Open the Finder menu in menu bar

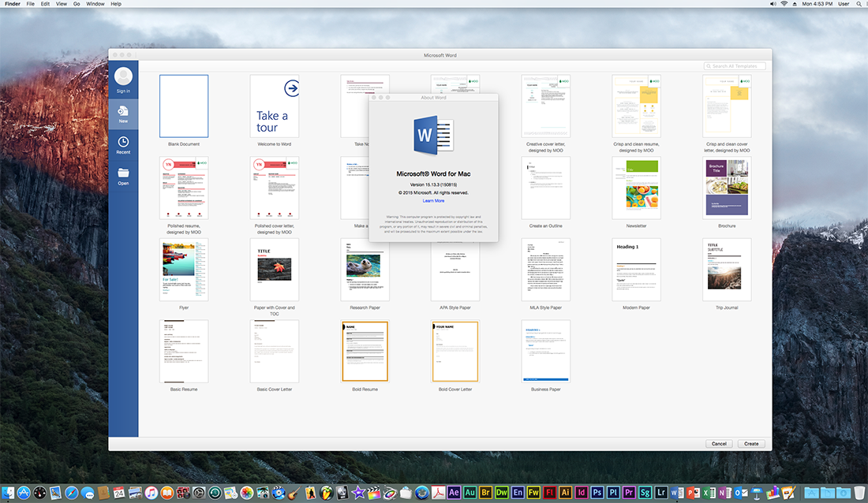[x=12, y=4]
